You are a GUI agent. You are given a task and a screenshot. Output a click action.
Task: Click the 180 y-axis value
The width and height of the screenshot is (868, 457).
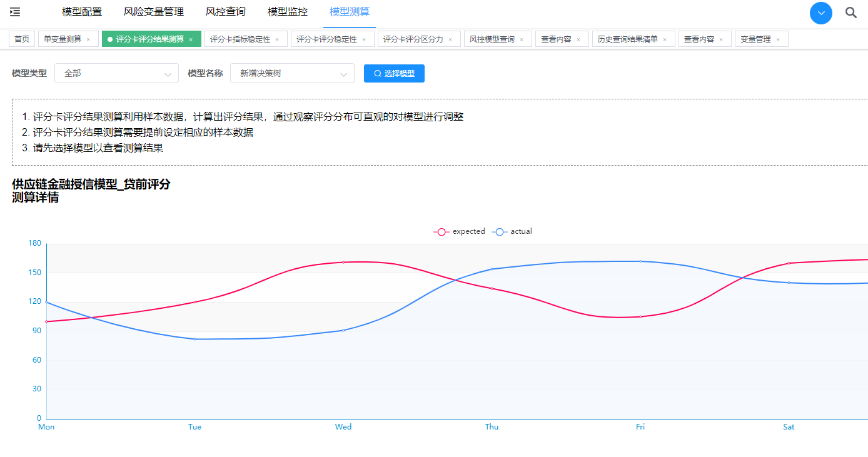[x=35, y=243]
